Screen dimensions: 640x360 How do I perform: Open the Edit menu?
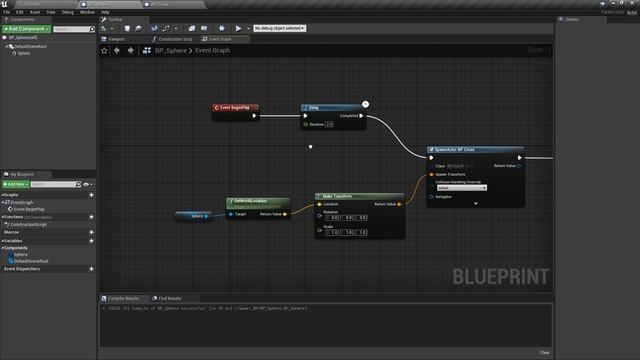[x=20, y=12]
